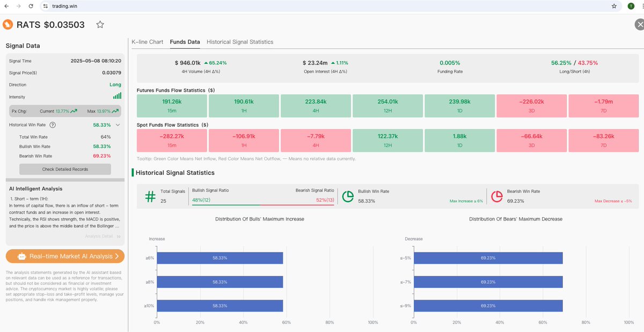This screenshot has height=332, width=644.
Task: Click the Px Chg Current 13.77% value
Action: pyautogui.click(x=63, y=111)
